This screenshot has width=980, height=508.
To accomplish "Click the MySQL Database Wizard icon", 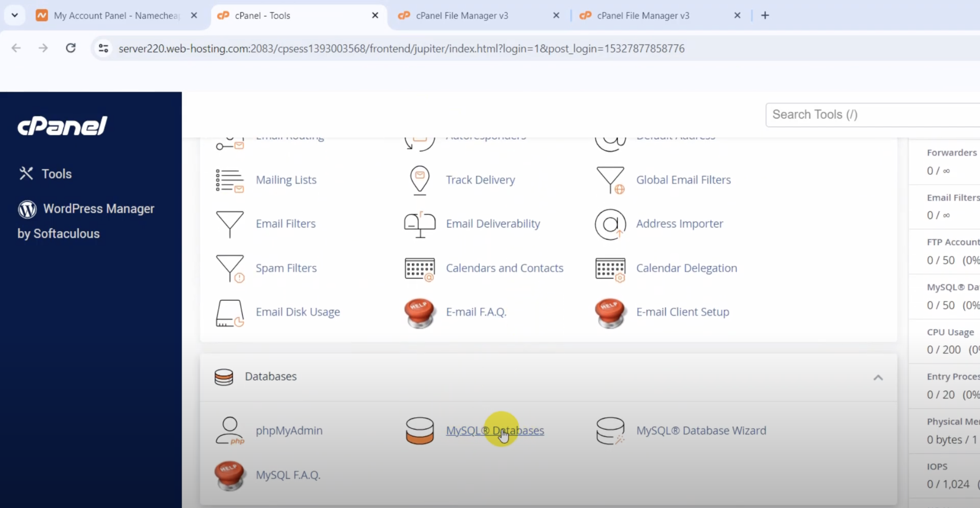I will [611, 431].
